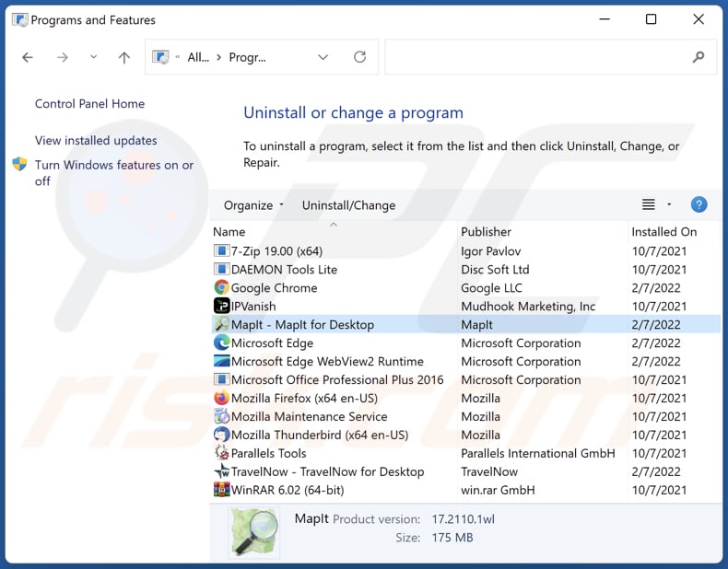Click Uninstall/Change in the toolbar
Viewport: 728px width, 569px height.
pyautogui.click(x=348, y=205)
